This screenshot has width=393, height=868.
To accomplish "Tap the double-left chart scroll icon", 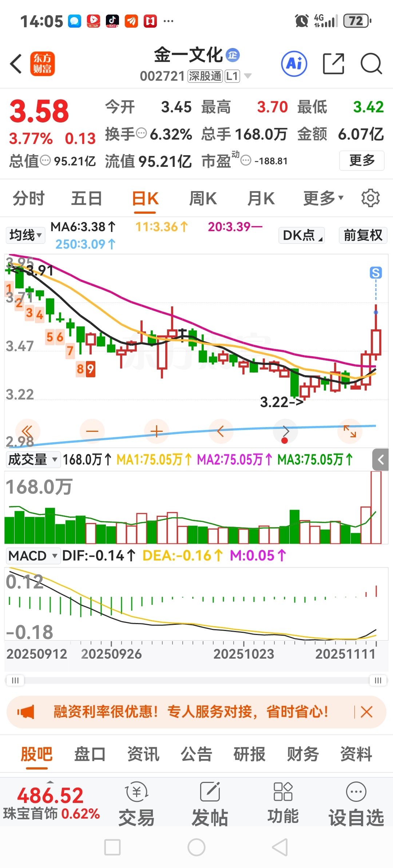I will 27,431.
